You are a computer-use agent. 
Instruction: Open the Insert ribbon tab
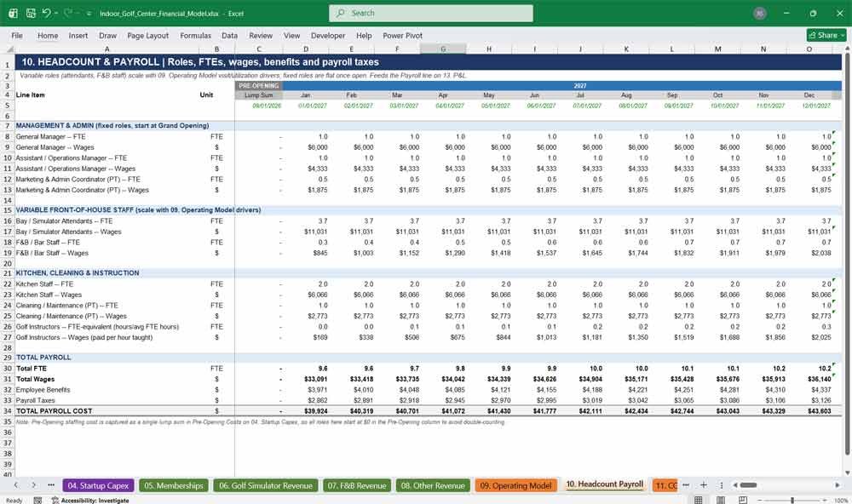pos(78,35)
